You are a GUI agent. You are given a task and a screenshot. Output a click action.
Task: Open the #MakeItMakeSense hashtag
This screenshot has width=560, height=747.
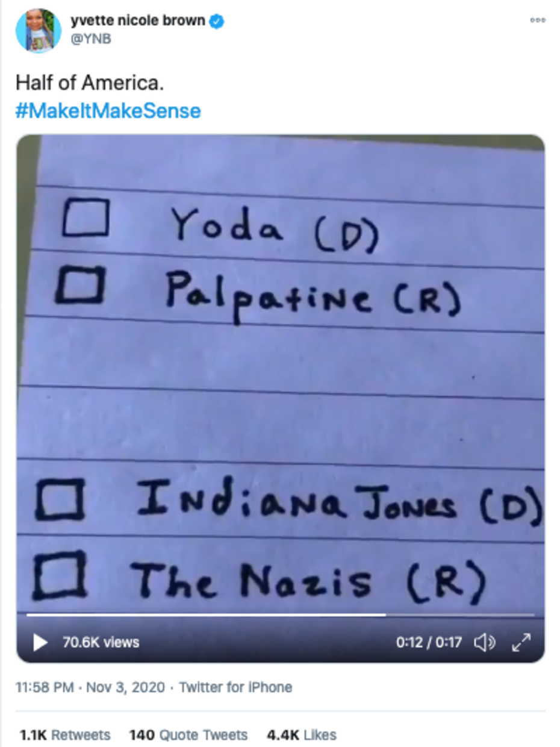[108, 111]
